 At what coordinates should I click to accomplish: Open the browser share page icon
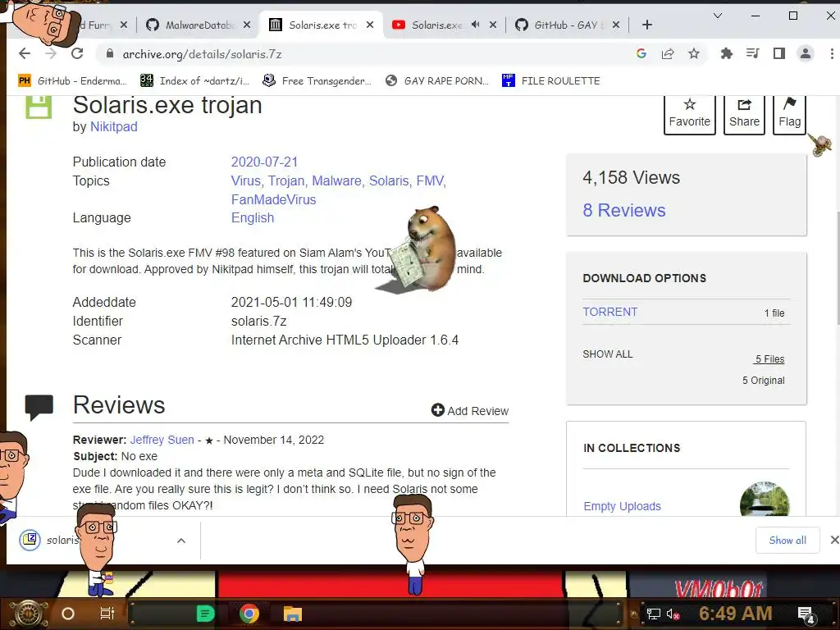pyautogui.click(x=668, y=53)
